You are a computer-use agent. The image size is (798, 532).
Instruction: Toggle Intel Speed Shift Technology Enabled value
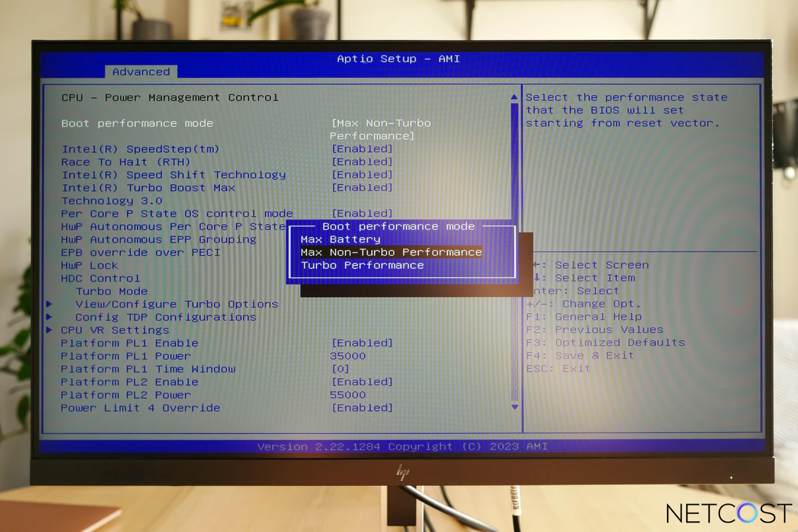[363, 175]
